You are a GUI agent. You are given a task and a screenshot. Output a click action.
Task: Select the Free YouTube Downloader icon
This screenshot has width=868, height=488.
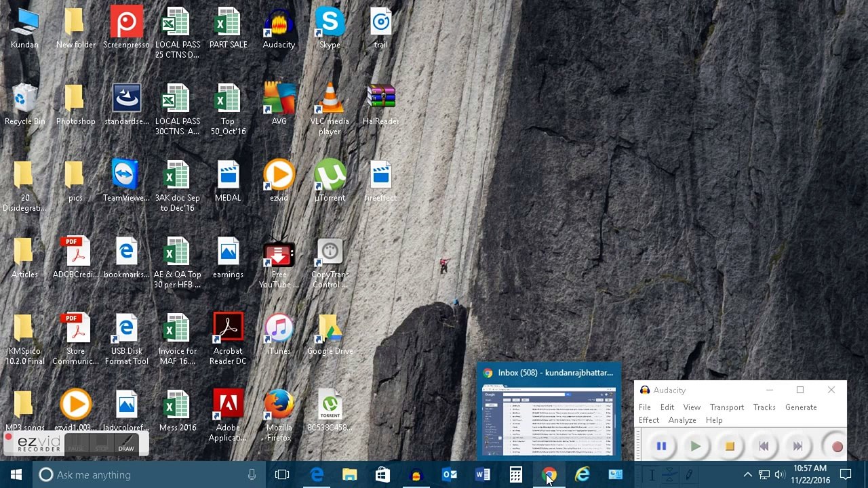pos(279,263)
